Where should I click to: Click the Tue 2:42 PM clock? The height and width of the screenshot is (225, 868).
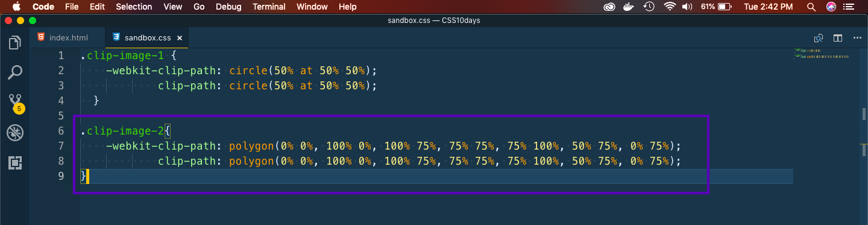[x=769, y=7]
